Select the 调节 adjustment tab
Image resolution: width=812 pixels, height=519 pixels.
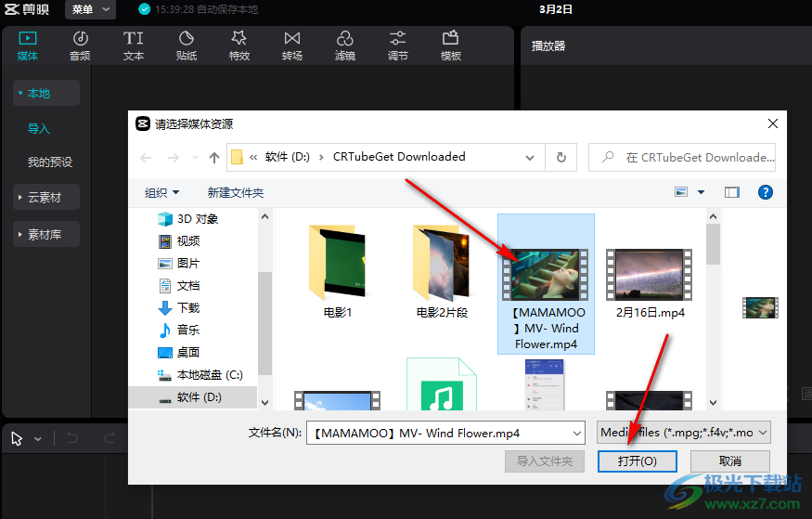(x=398, y=45)
